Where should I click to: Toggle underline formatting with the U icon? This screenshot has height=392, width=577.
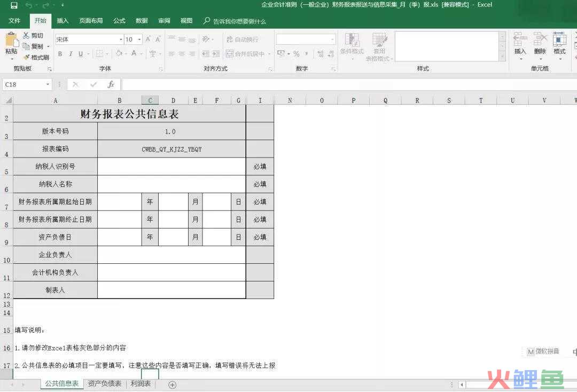[x=81, y=53]
